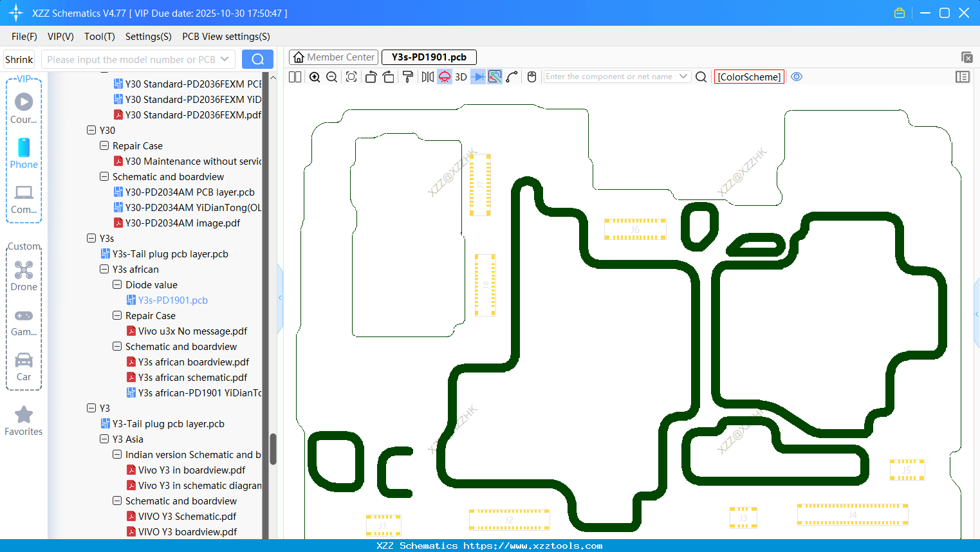Open the model number dropdown arrow

tap(225, 59)
